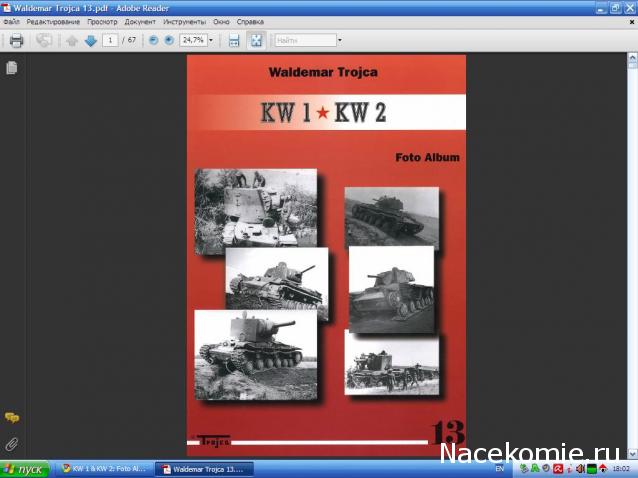Click the vertical scrollbar thumb
The image size is (638, 478).
pyautogui.click(x=632, y=66)
